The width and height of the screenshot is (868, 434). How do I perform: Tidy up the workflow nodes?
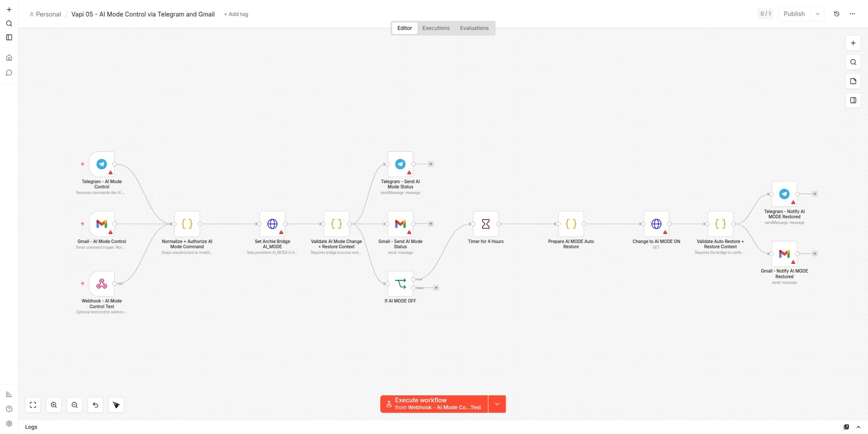(116, 405)
